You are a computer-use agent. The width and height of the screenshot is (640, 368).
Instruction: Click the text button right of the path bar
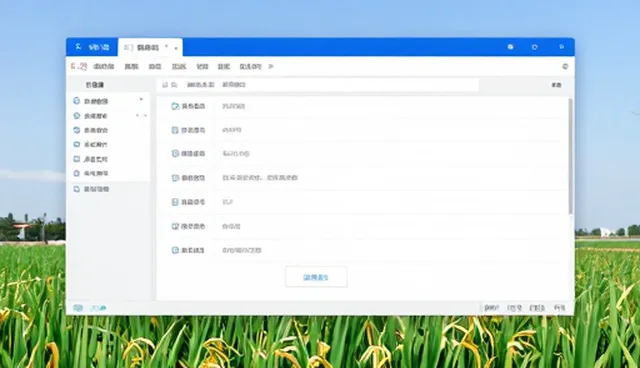[556, 85]
